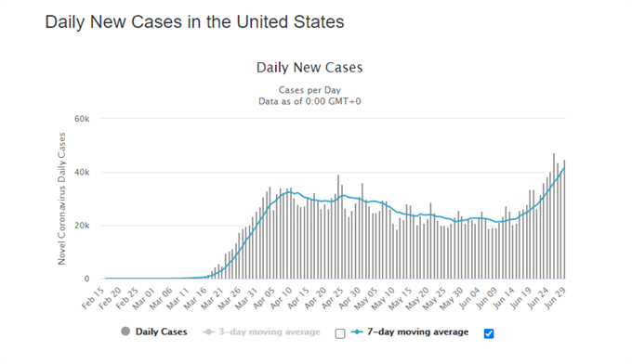Viewport: 632px width, 364px height.
Task: Click the 40k y-axis label
Action: coord(82,173)
